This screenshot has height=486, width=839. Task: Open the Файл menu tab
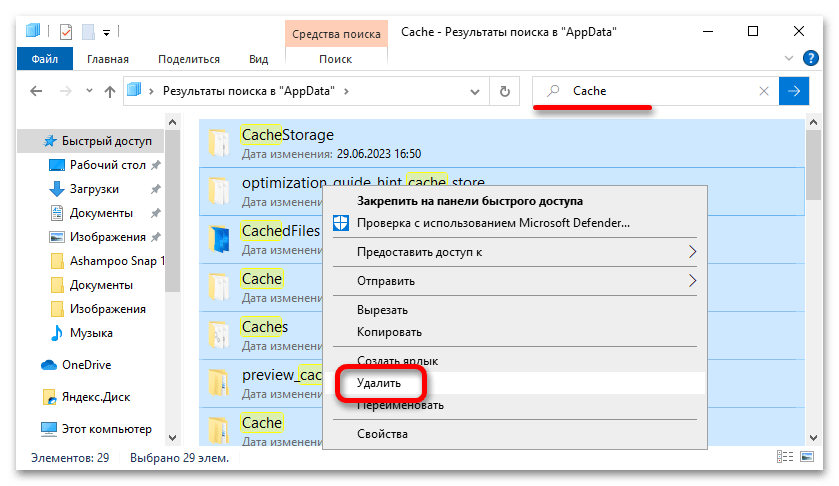(x=45, y=60)
